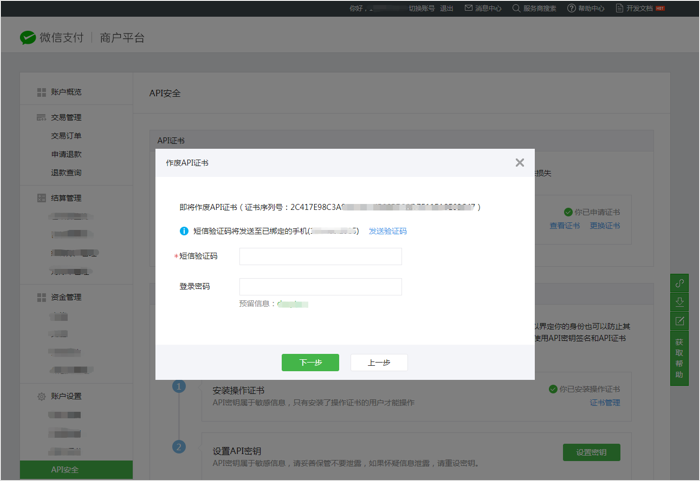Focus the 短信验证码 input field
This screenshot has width=700, height=481.
tap(321, 256)
